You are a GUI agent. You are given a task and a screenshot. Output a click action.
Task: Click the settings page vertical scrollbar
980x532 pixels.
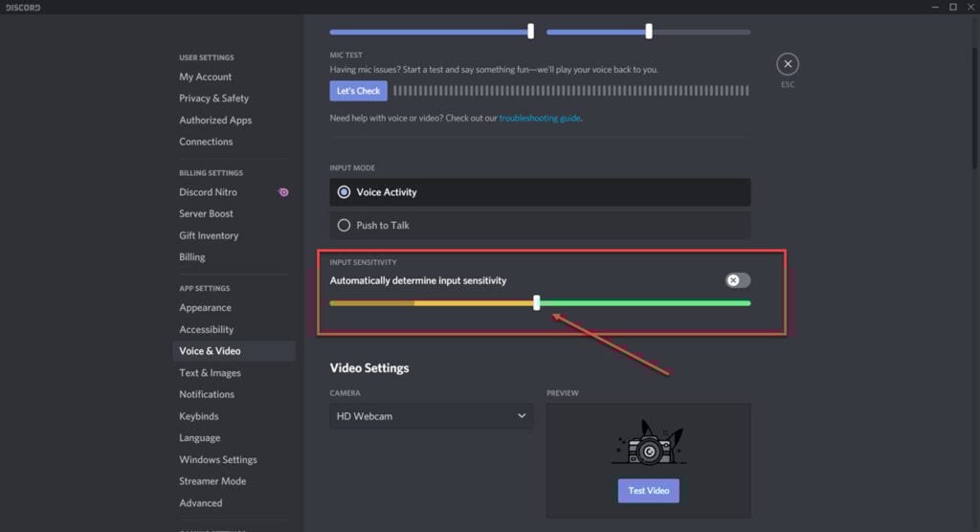click(975, 106)
